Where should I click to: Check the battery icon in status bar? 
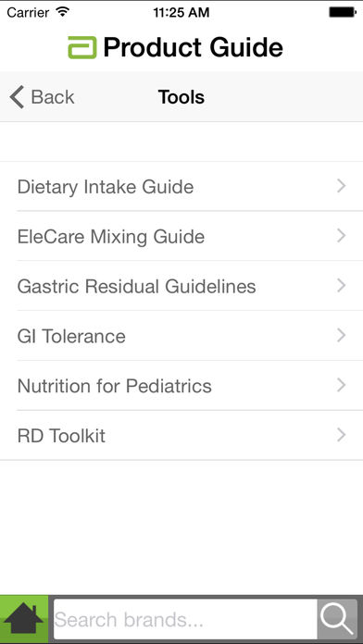(x=343, y=12)
